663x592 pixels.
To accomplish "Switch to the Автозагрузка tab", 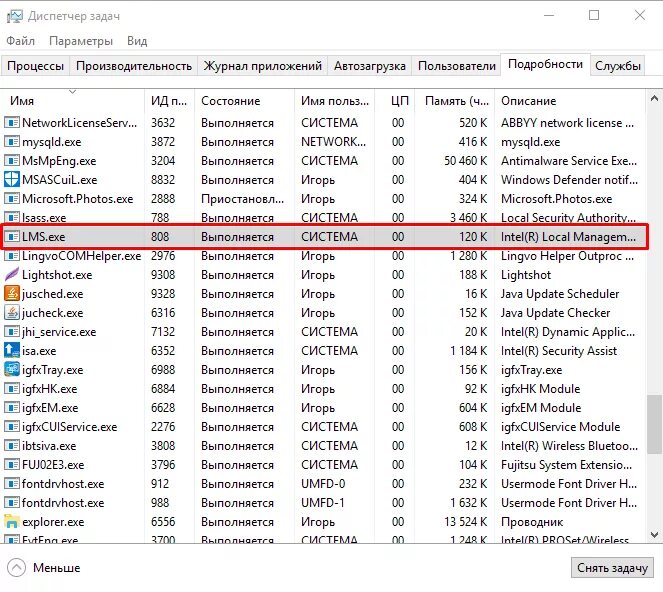I will [x=370, y=66].
